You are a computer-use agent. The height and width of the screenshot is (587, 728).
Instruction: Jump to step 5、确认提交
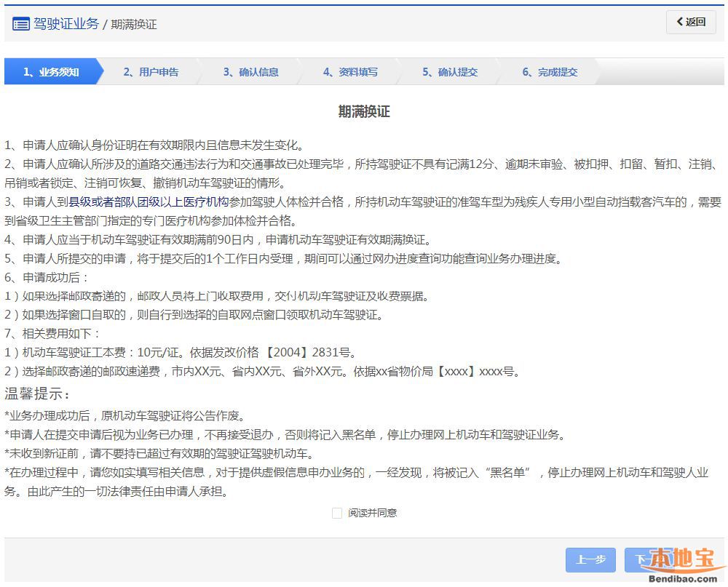point(450,72)
